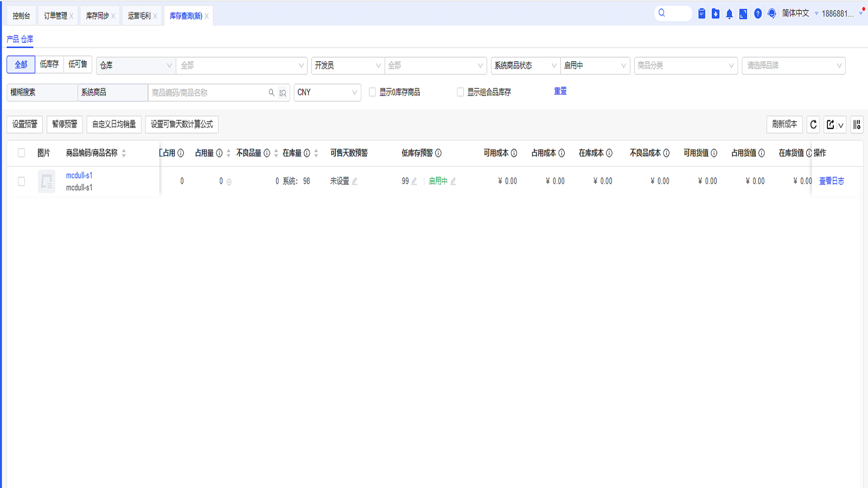The height and width of the screenshot is (488, 868).
Task: Open the help question mark icon
Action: click(758, 14)
